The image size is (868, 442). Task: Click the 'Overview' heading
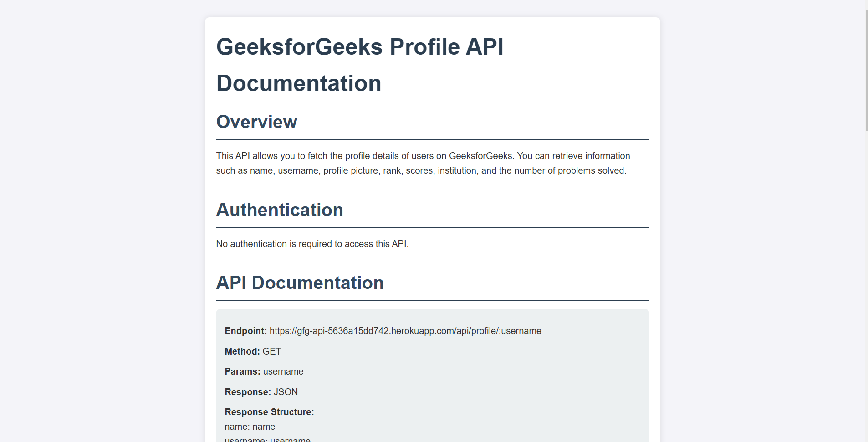(256, 122)
